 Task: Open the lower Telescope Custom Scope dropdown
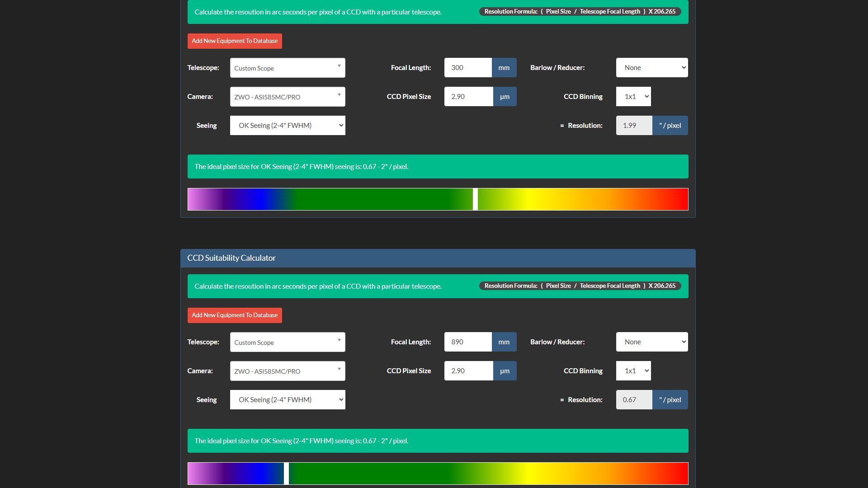point(288,342)
